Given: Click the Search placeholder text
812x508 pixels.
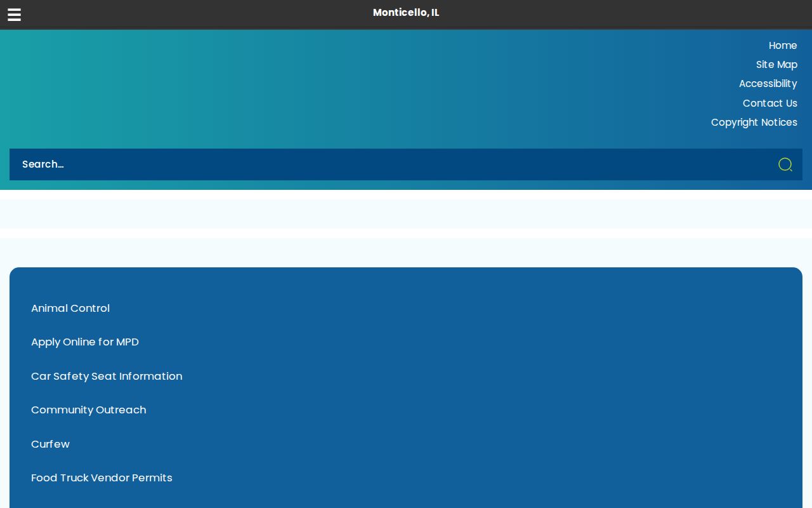Looking at the screenshot, I should [43, 164].
